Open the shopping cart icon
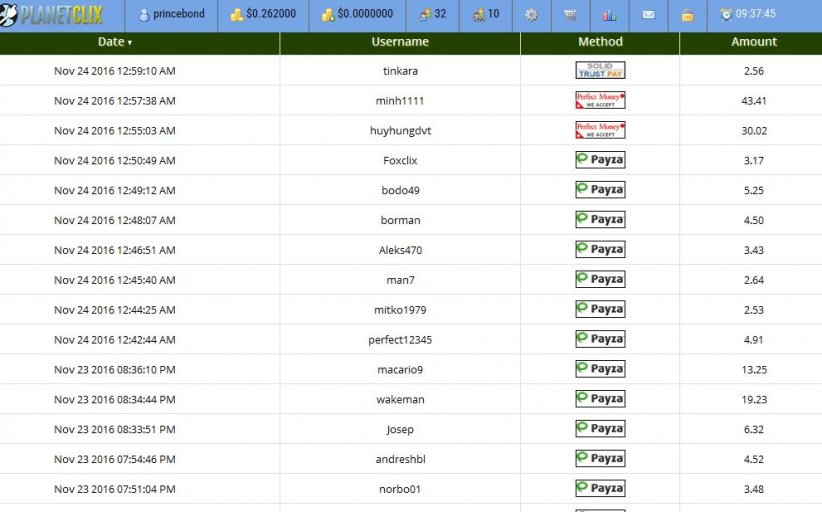This screenshot has height=512, width=822. pyautogui.click(x=570, y=15)
